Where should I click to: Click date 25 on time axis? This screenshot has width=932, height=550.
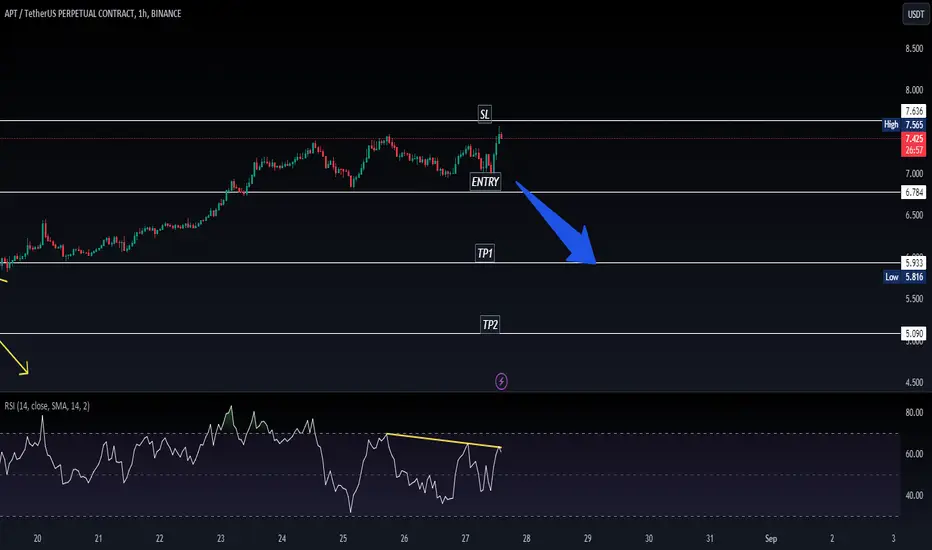[x=343, y=539]
